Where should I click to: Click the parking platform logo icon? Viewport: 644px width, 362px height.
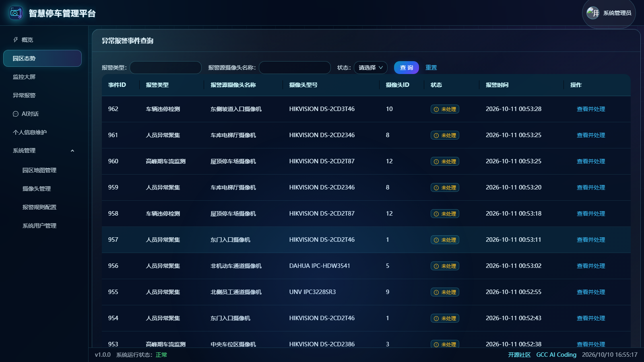(x=16, y=13)
